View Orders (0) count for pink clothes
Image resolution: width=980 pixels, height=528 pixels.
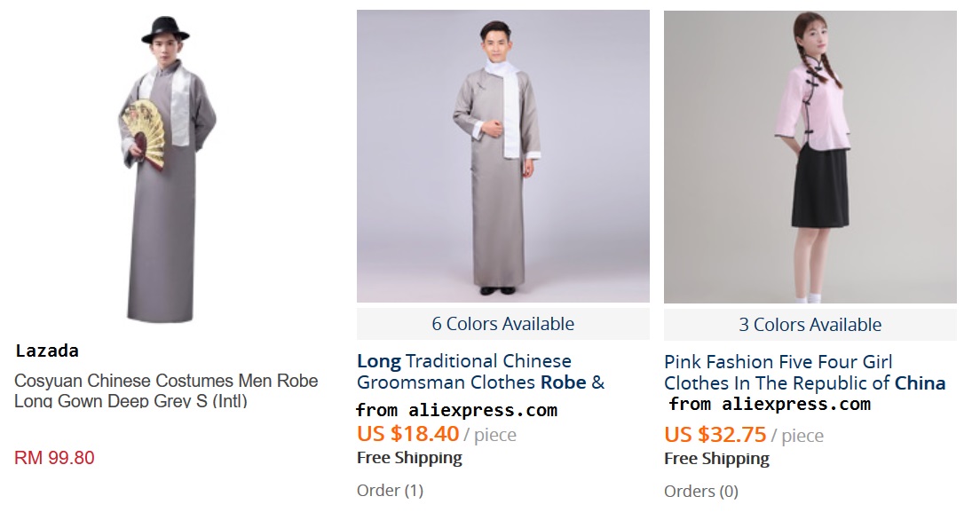click(701, 491)
